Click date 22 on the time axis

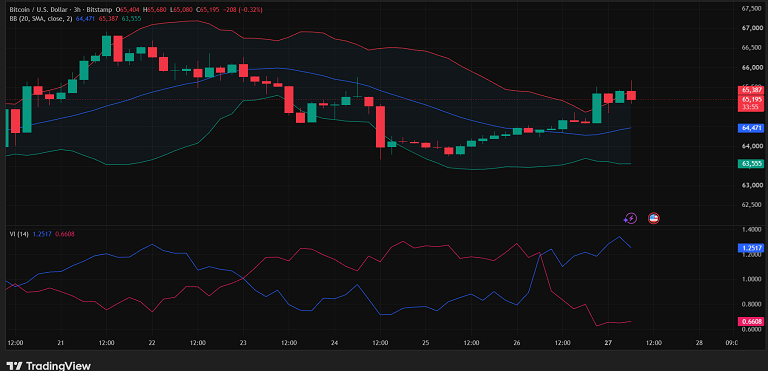152,343
